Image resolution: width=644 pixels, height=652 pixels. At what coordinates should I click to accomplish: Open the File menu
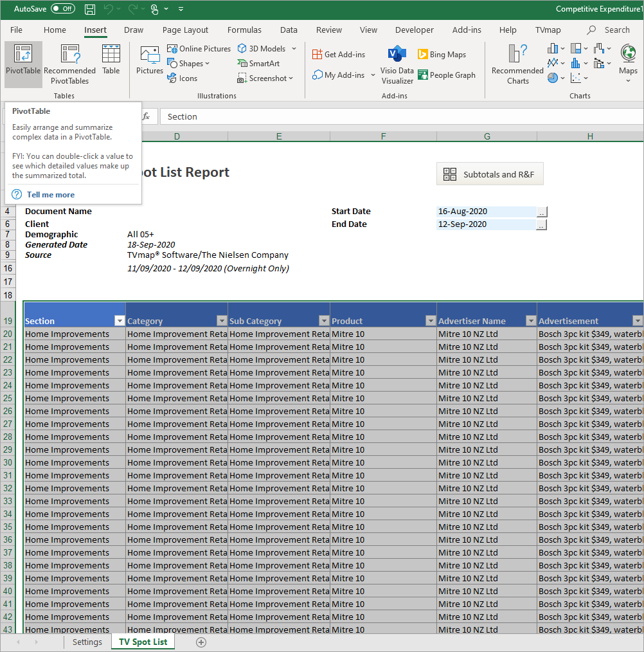tap(16, 30)
